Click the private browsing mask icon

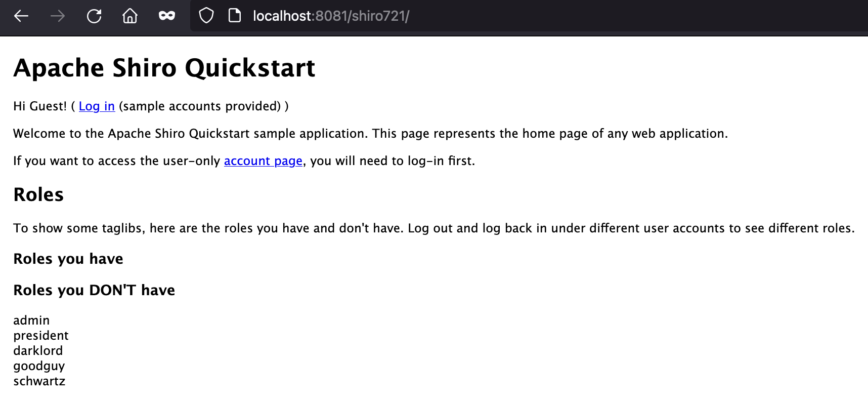[167, 16]
